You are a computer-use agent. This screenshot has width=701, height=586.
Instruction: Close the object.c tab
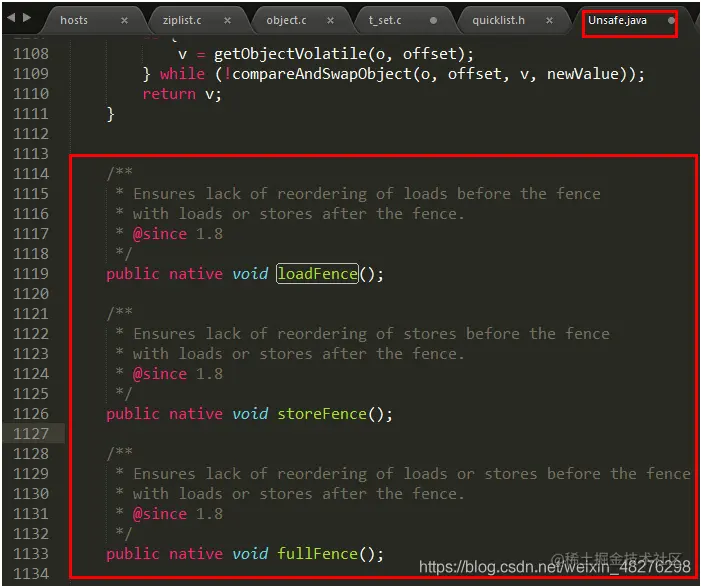point(330,21)
